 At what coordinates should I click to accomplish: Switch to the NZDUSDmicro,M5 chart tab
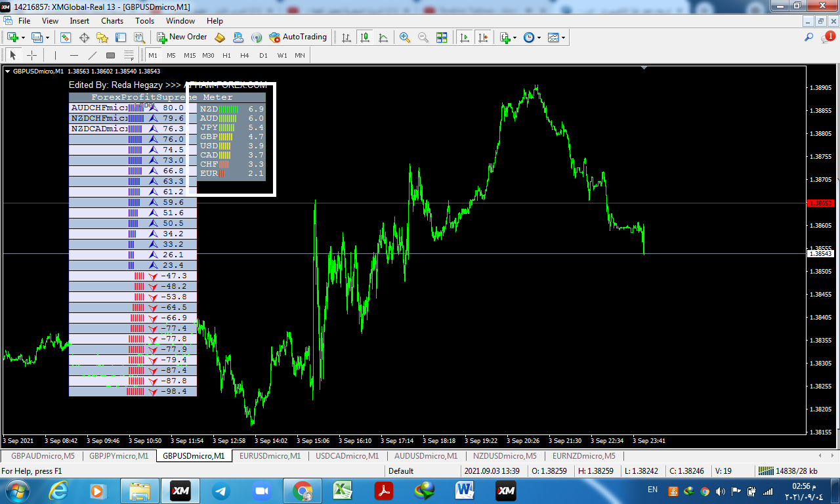(505, 455)
